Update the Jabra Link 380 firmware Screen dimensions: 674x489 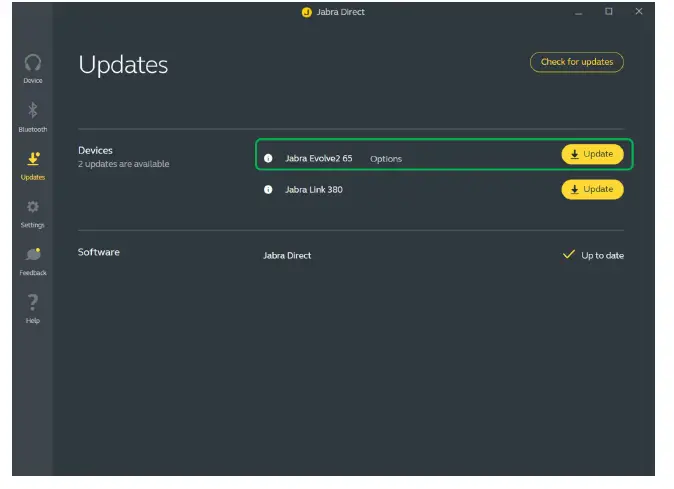pos(592,189)
